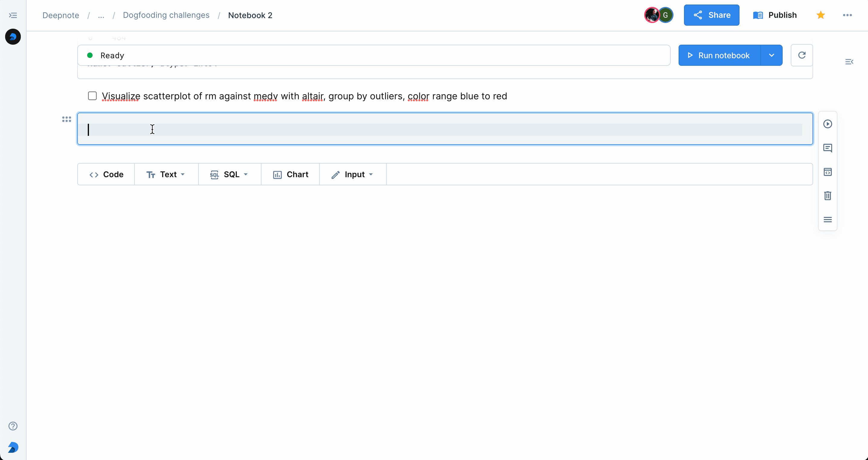
Task: Expand the Input dropdown
Action: point(372,174)
